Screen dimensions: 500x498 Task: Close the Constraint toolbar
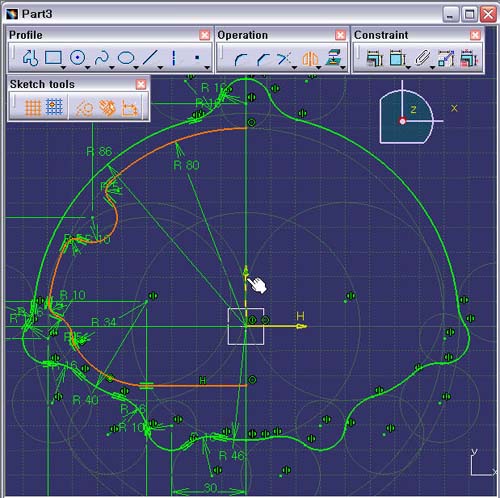click(x=475, y=35)
